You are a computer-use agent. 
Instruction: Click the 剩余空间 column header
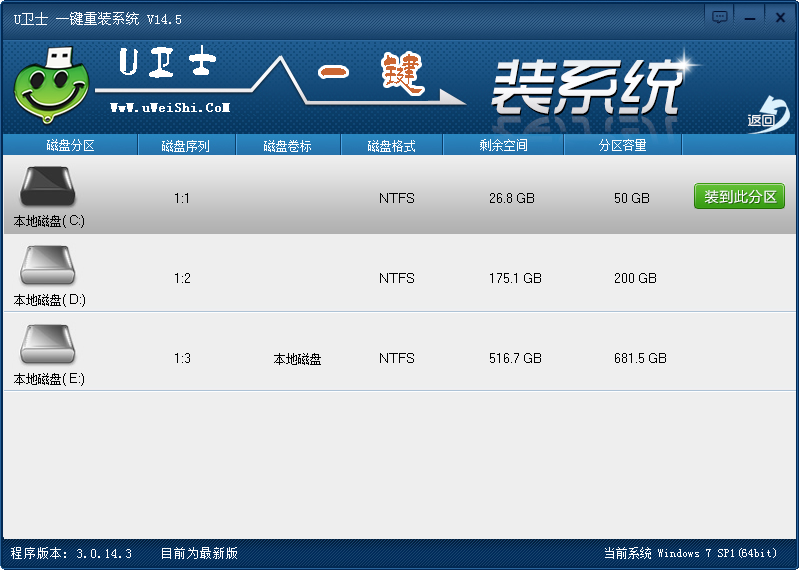(503, 145)
